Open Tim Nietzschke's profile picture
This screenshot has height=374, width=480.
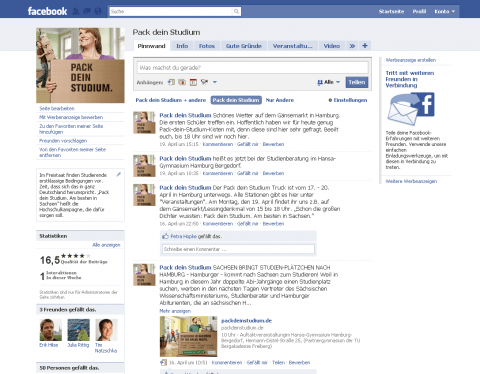(106, 330)
